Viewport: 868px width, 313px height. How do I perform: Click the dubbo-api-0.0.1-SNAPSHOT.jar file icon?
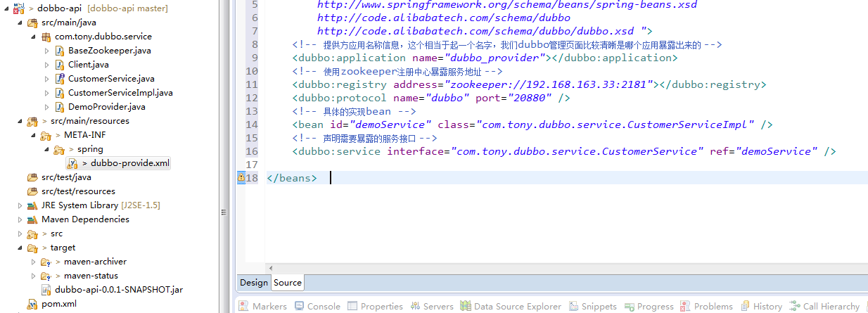[46, 290]
